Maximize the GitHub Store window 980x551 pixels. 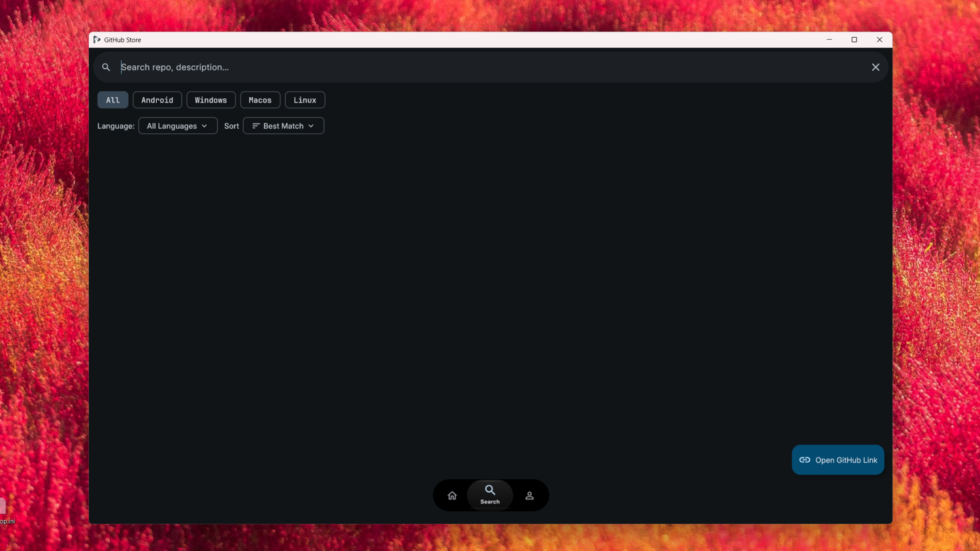(854, 40)
